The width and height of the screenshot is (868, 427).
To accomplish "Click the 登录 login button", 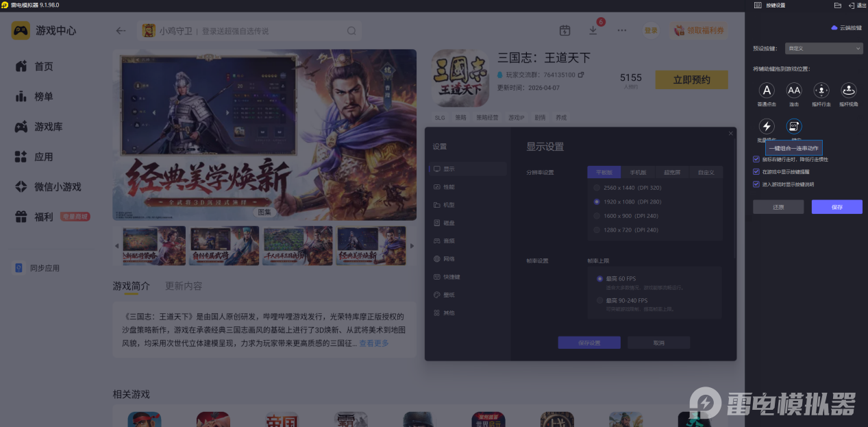I will coord(651,30).
